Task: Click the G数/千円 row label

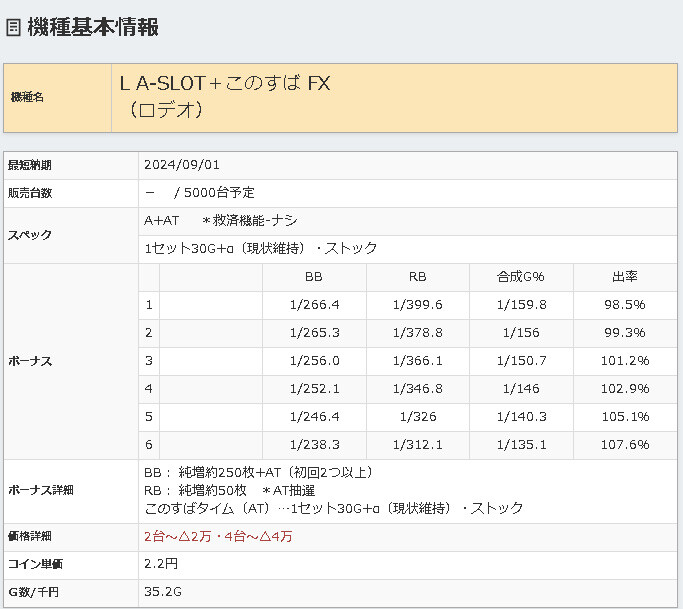Action: tap(33, 592)
